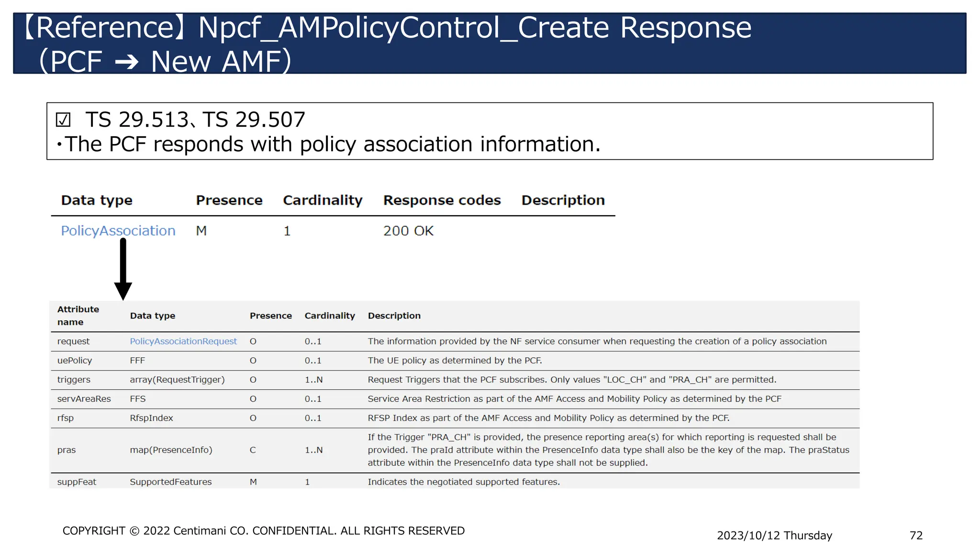The width and height of the screenshot is (980, 551).
Task: Select the RfspIndex data type cell
Action: (x=151, y=418)
